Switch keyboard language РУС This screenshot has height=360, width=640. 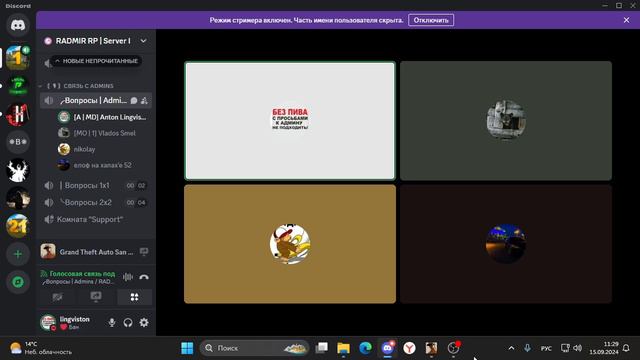click(x=546, y=348)
